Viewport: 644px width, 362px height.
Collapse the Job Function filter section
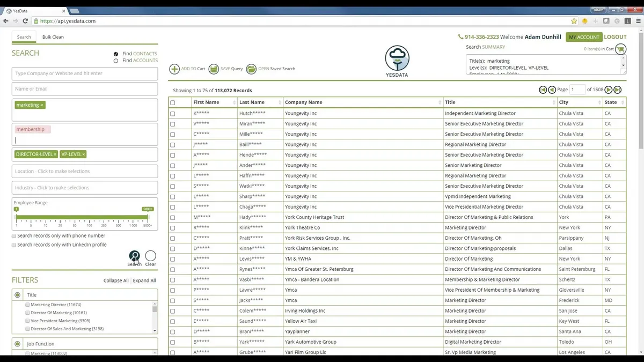[x=18, y=344]
